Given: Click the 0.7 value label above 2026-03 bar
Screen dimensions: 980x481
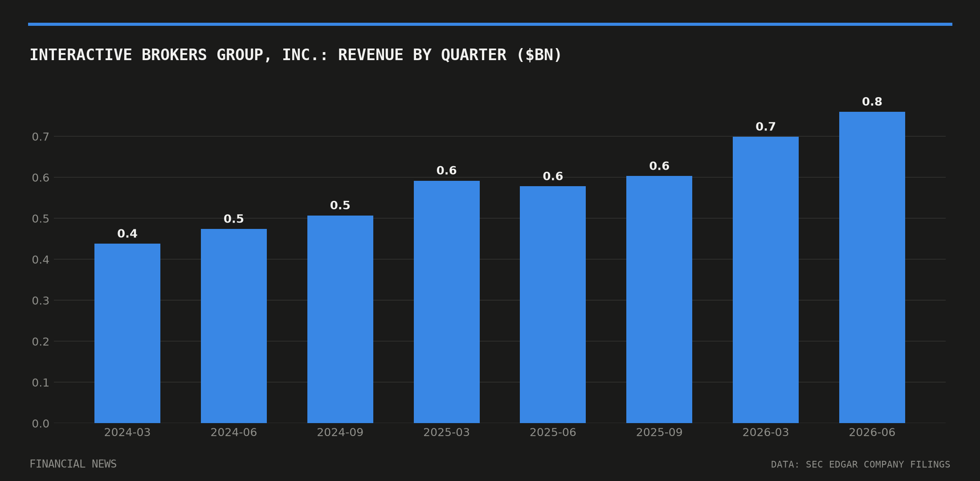Looking at the screenshot, I should pyautogui.click(x=766, y=127).
